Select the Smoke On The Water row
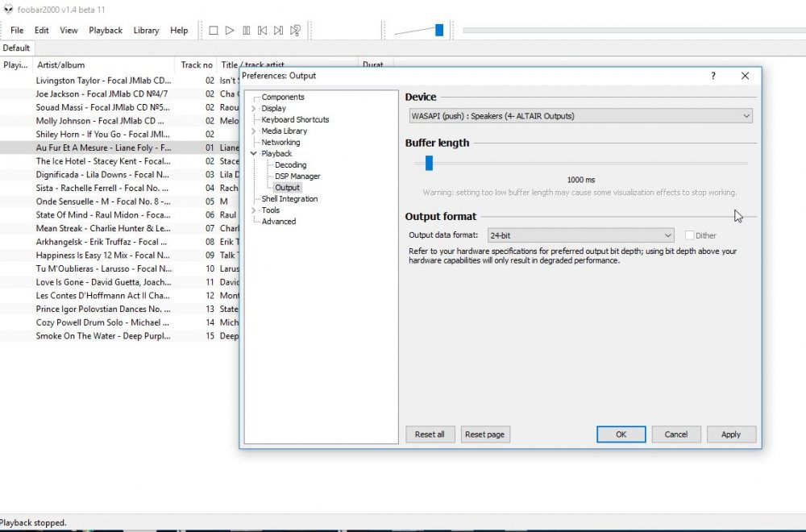 [119, 335]
